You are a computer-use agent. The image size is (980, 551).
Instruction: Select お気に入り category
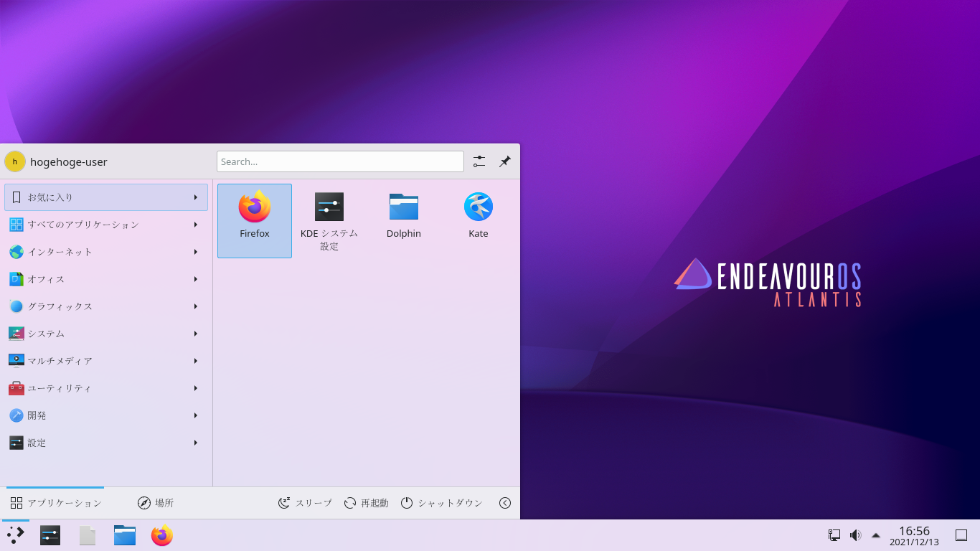(x=106, y=197)
